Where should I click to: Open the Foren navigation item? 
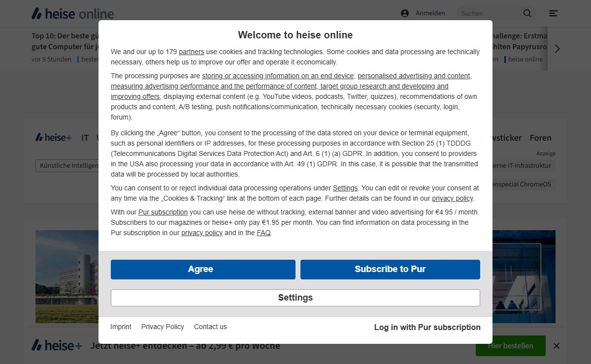click(x=541, y=138)
